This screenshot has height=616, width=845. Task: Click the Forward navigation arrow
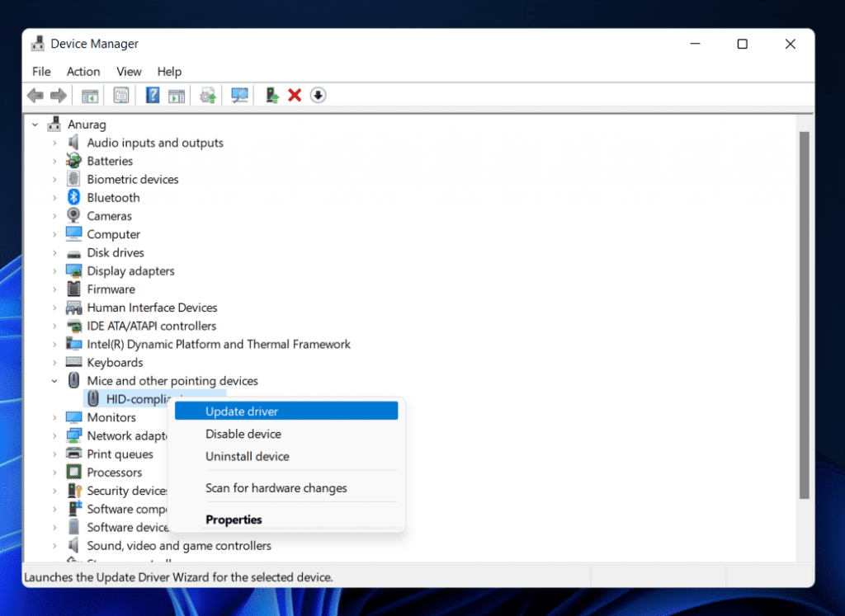58,95
